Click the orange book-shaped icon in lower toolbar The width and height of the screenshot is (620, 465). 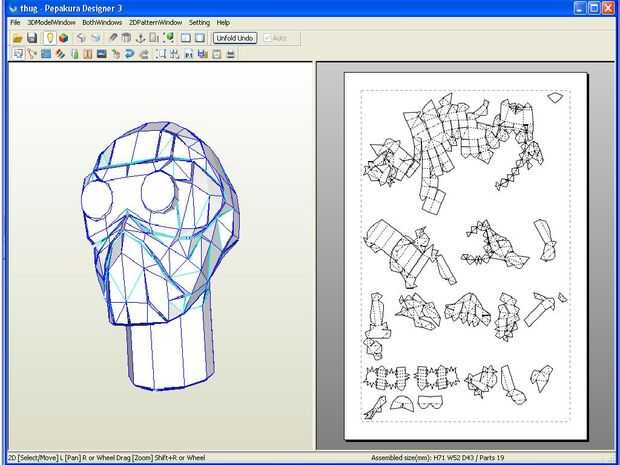click(88, 53)
